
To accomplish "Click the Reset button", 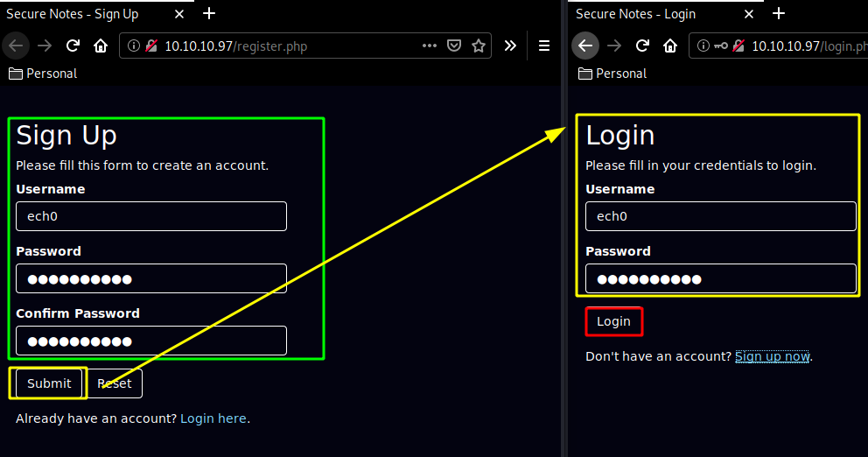I will coord(115,383).
